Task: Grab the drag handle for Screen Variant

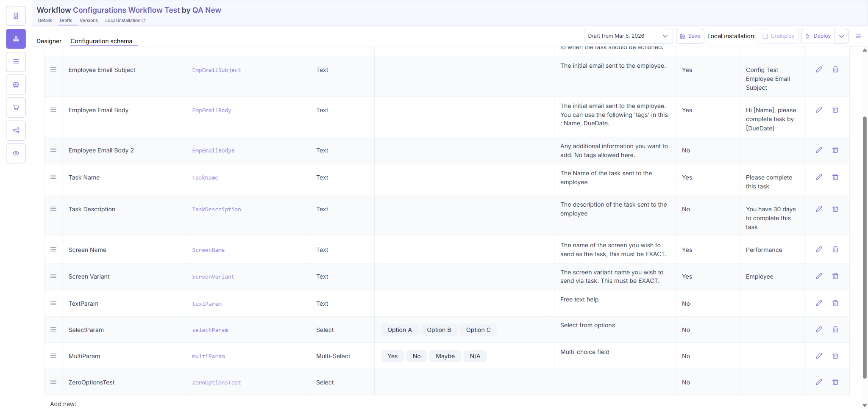Action: [x=53, y=276]
